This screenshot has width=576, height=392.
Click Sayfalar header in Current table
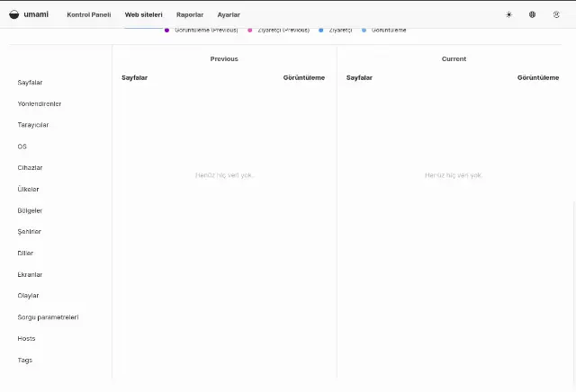click(359, 77)
